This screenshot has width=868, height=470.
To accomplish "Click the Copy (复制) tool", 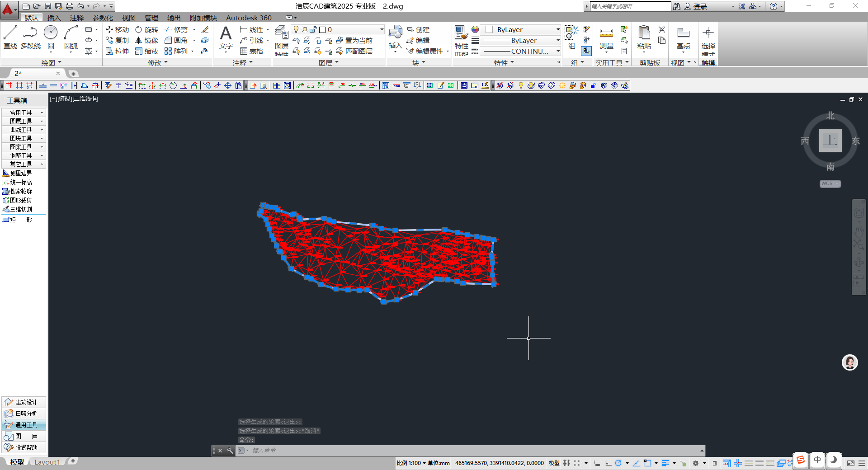I will [x=117, y=40].
